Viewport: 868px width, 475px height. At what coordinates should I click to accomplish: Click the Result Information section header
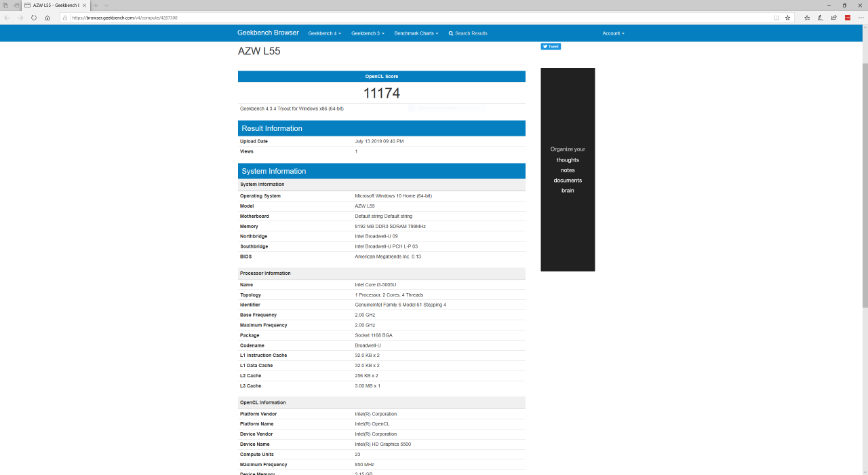tap(382, 128)
